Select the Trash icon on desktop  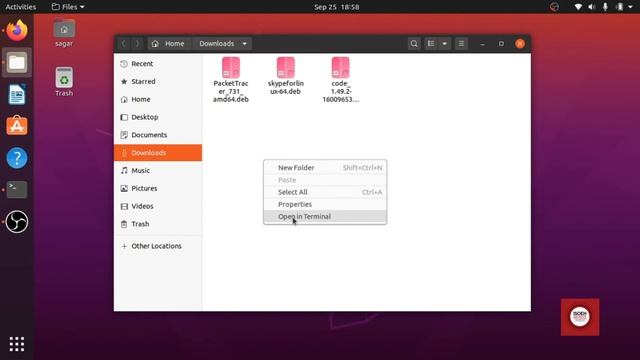64,82
